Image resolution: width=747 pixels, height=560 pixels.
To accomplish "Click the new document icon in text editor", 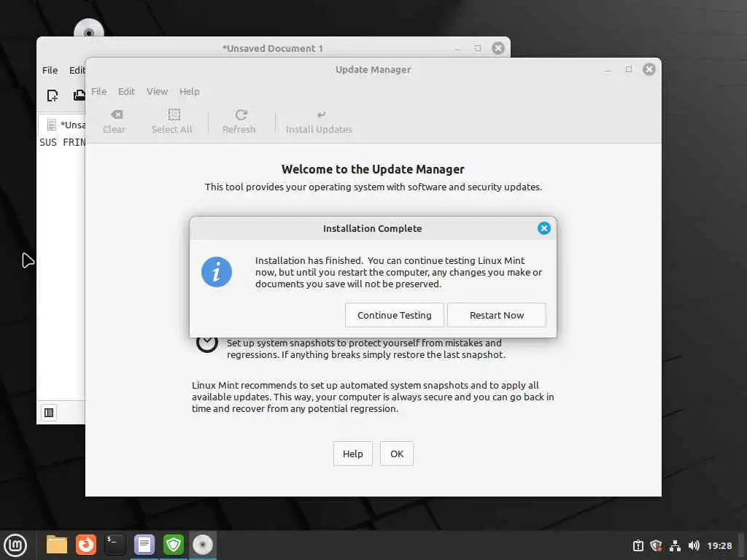I will click(x=53, y=96).
